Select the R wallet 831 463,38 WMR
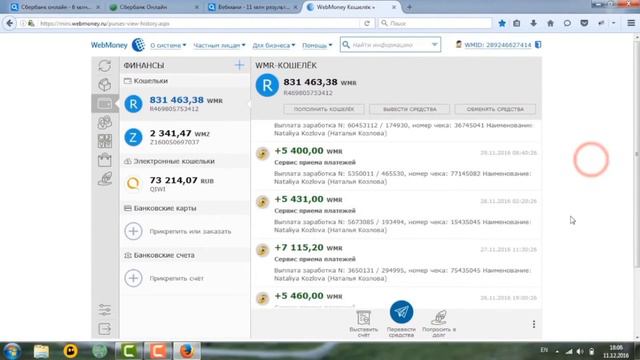The height and width of the screenshot is (360, 640). pyautogui.click(x=184, y=104)
